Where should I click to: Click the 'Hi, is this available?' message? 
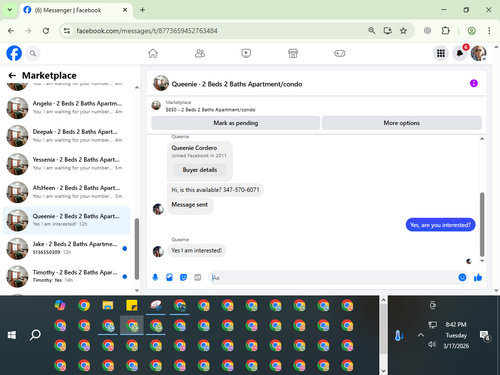click(x=215, y=190)
